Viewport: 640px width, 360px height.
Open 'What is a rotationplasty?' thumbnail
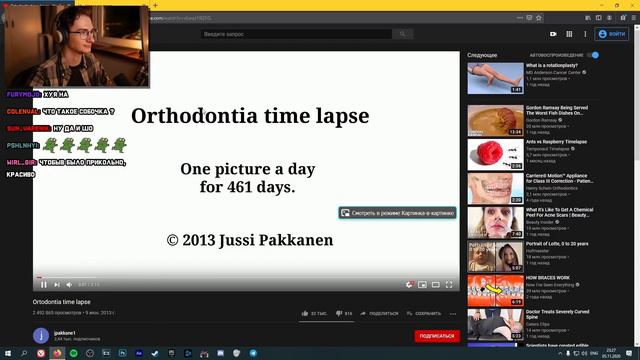coord(496,78)
